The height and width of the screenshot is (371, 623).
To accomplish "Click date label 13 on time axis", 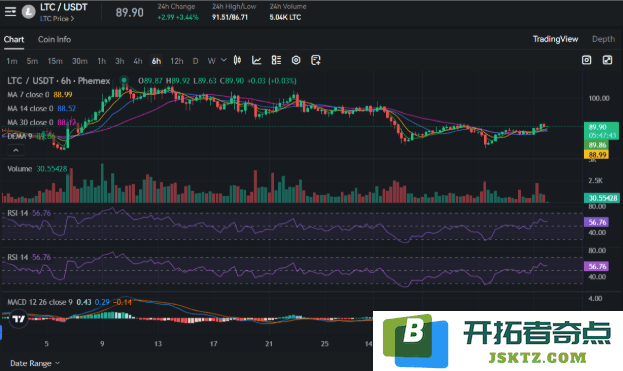I will coord(158,344).
